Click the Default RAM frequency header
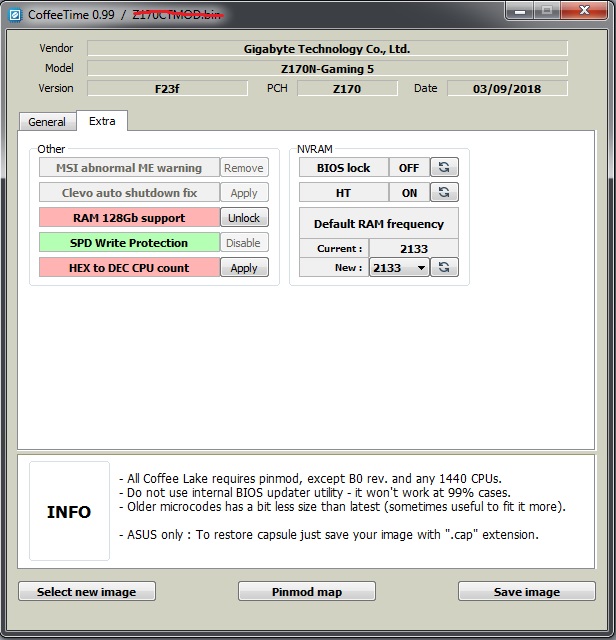 coord(379,223)
